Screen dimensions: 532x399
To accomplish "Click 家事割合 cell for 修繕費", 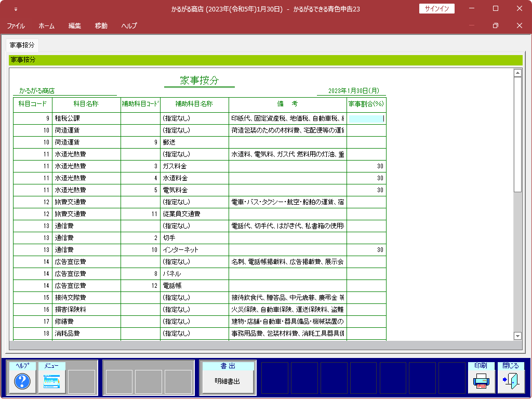I will (x=366, y=321).
